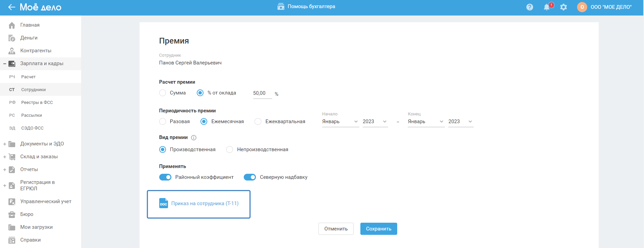Image resolution: width=644 pixels, height=248 pixels.
Task: Open the Расчет submenu item
Action: [41, 77]
